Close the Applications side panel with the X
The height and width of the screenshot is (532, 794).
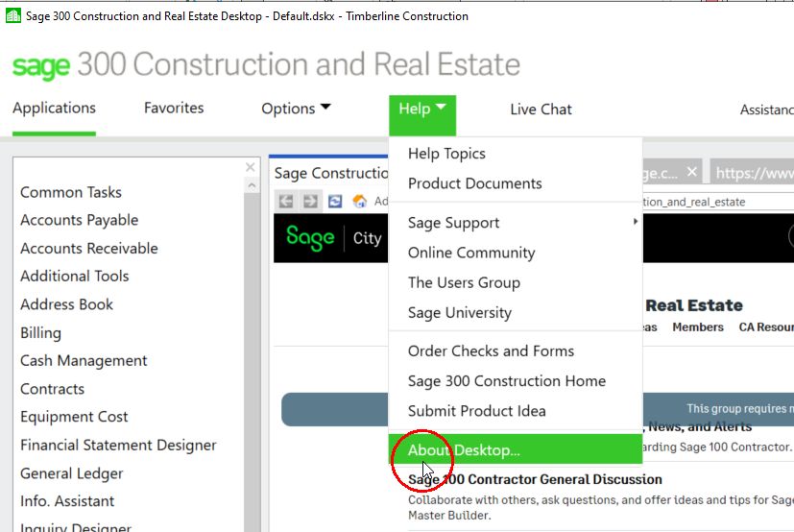click(251, 167)
